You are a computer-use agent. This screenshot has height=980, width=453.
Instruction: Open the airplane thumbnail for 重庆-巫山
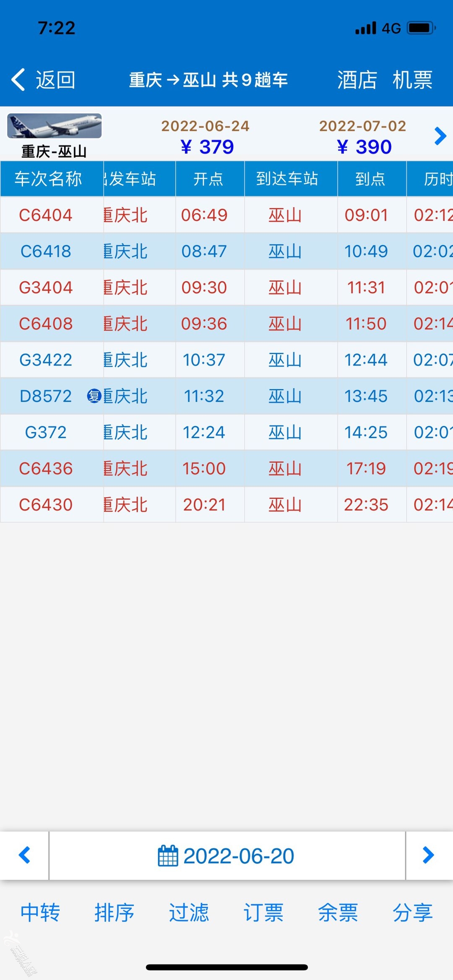pos(55,126)
